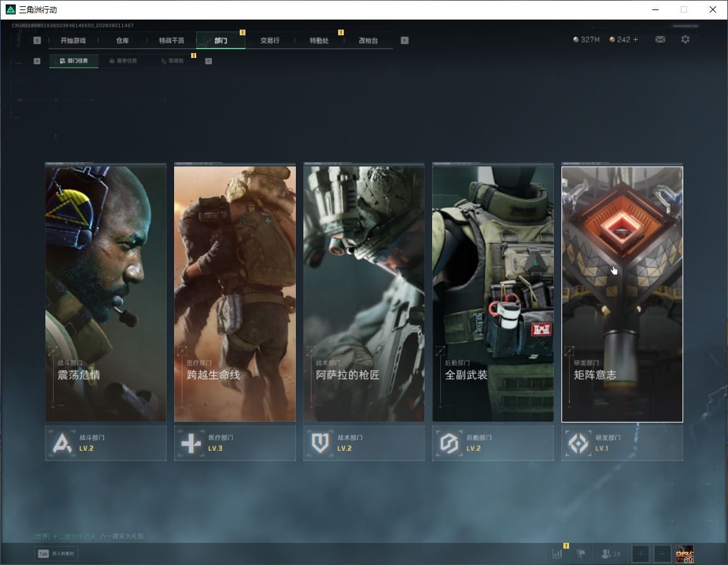728x565 pixels.
Task: Add premium currency via the 242 + control
Action: (624, 40)
